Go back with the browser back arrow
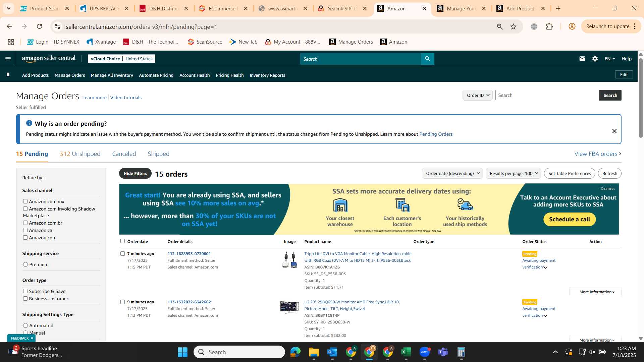 [9, 26]
